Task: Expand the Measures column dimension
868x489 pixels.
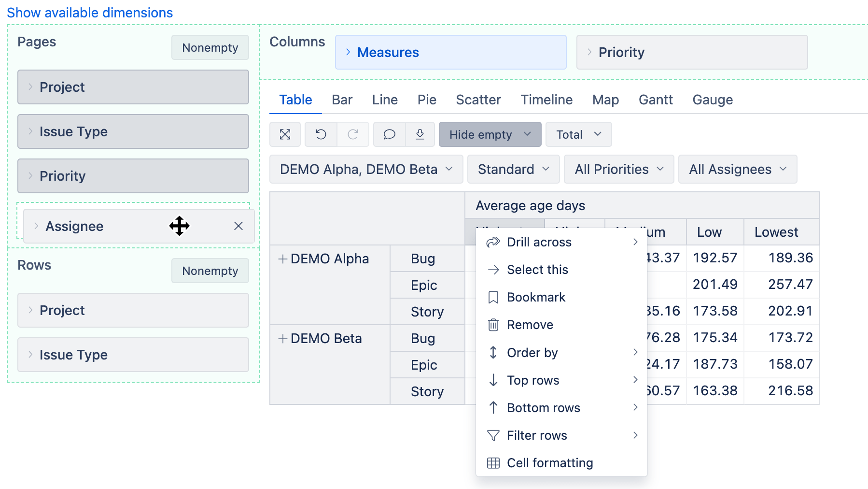Action: click(348, 52)
